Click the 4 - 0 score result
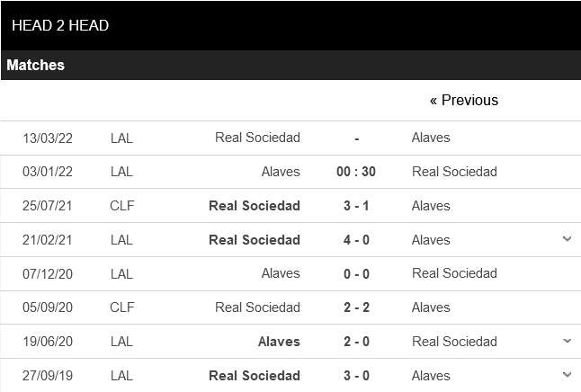This screenshot has height=392, width=581. pyautogui.click(x=356, y=240)
